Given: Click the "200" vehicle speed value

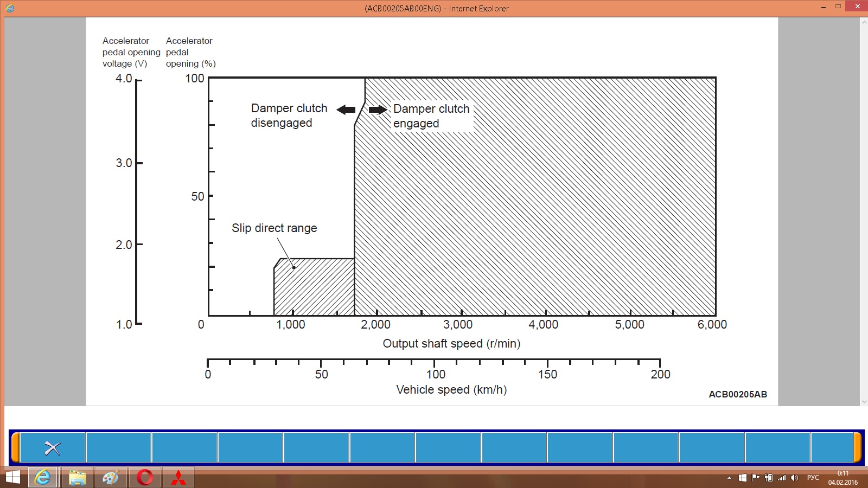Looking at the screenshot, I should point(661,374).
